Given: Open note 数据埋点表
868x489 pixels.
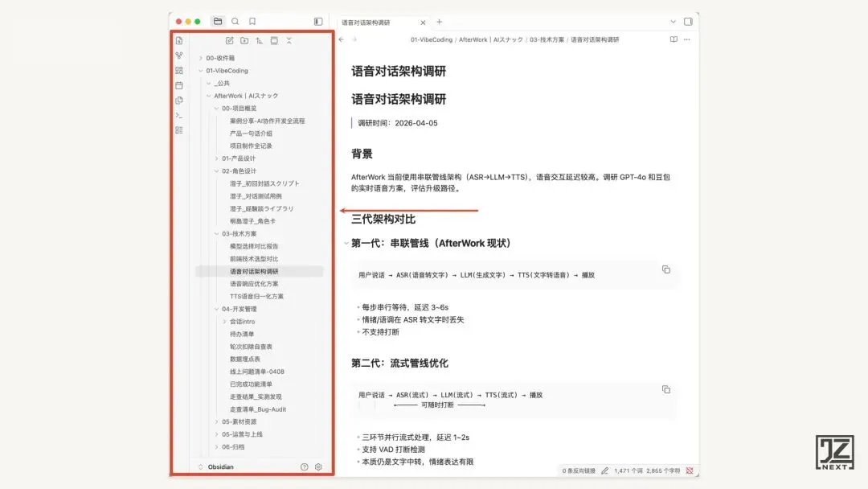Looking at the screenshot, I should (x=244, y=360).
